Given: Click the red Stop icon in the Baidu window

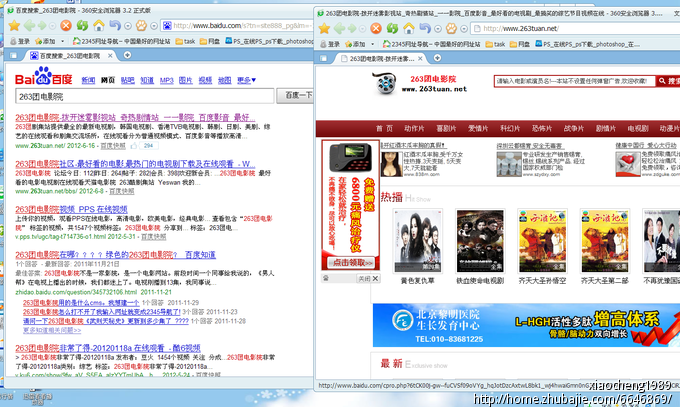Looking at the screenshot, I should pyautogui.click(x=66, y=24).
